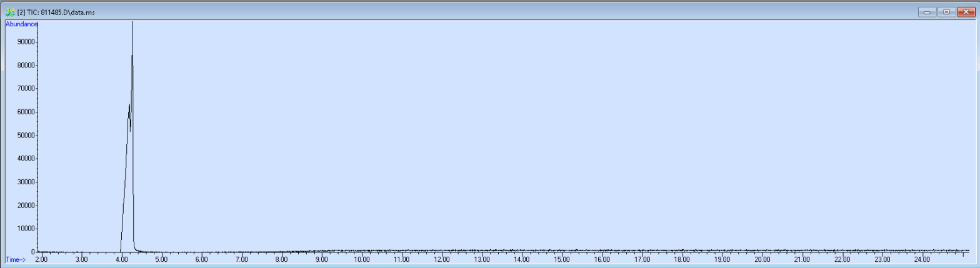
Task: Click the 11.00 time axis label
Action: click(x=401, y=259)
